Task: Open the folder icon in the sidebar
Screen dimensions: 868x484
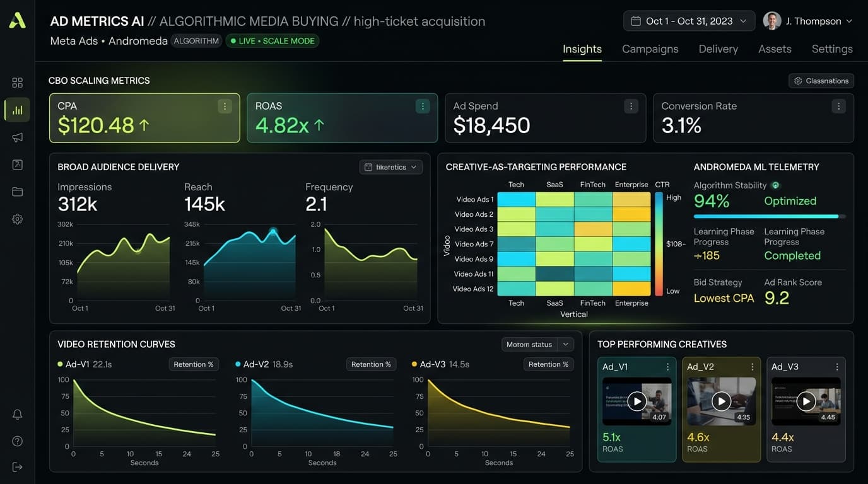Action: (x=18, y=192)
